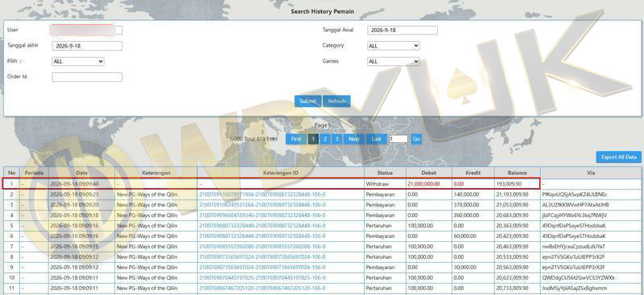The height and width of the screenshot is (295, 644).
Task: Go to page 3
Action: tap(336, 139)
